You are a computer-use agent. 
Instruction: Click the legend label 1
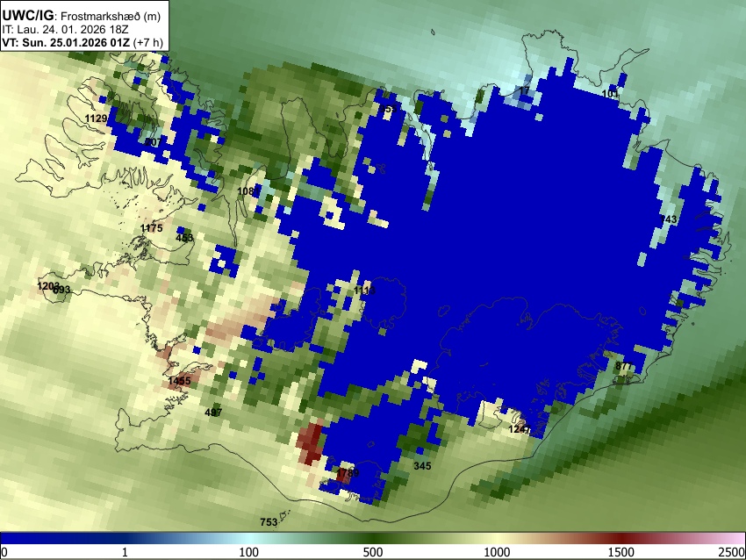[125, 552]
